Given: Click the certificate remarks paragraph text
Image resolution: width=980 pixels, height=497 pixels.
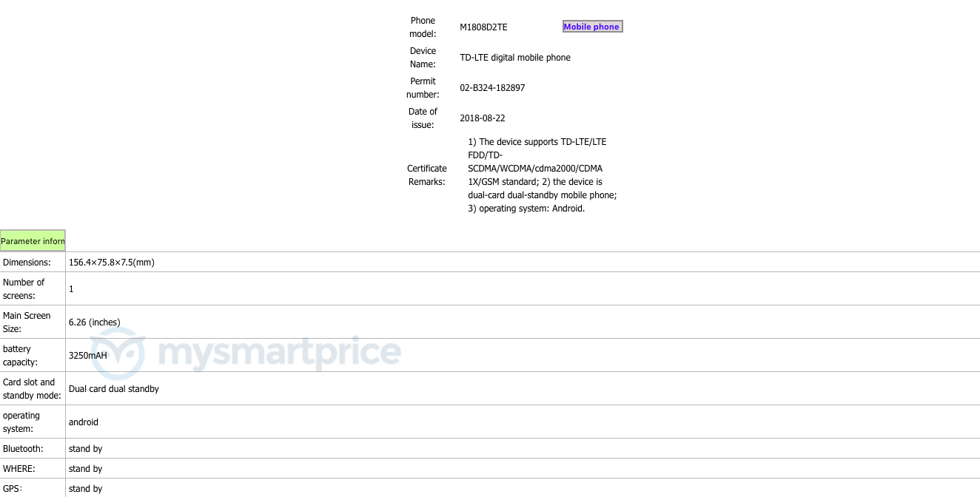Looking at the screenshot, I should (x=542, y=175).
